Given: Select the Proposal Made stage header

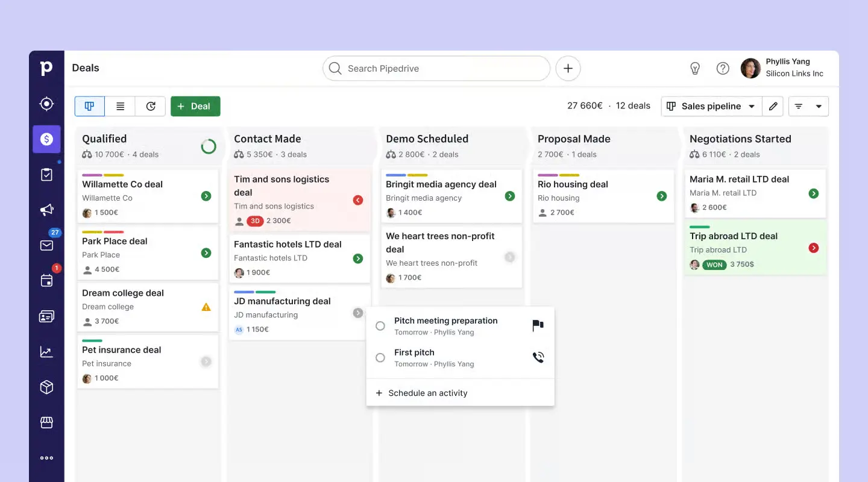Looking at the screenshot, I should click(574, 139).
